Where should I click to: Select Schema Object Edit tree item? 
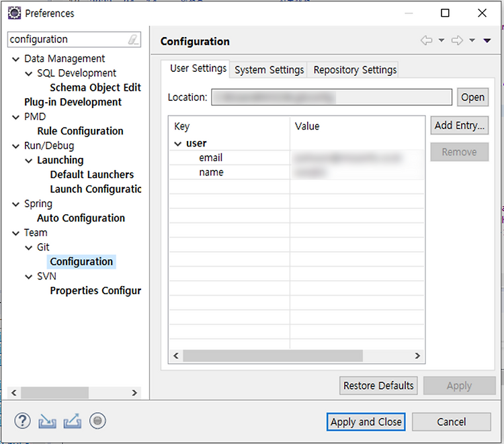click(95, 88)
